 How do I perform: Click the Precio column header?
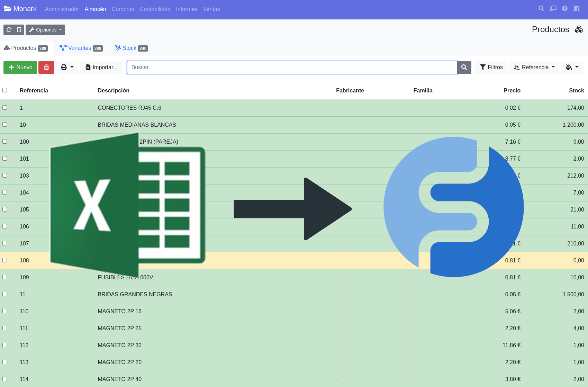pyautogui.click(x=512, y=90)
